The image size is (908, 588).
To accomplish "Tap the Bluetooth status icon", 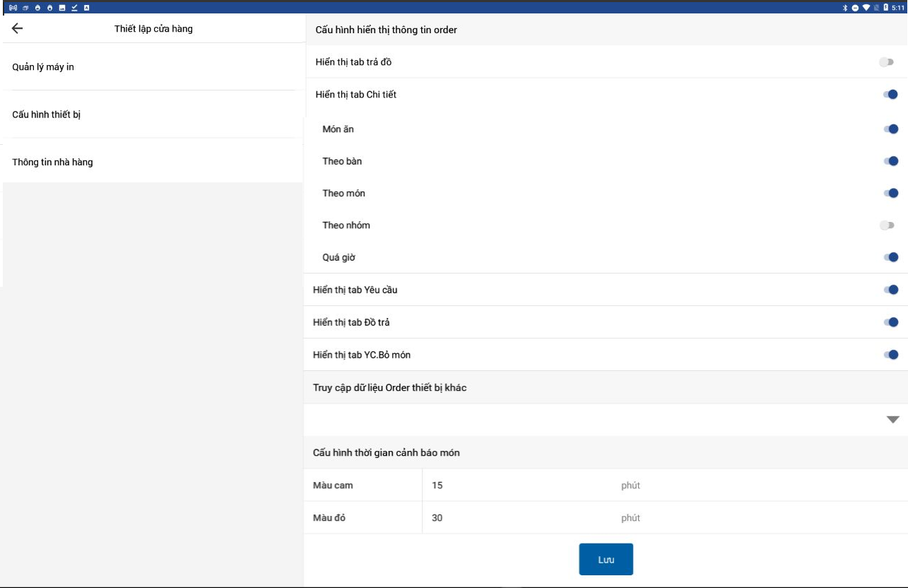I will [844, 7].
